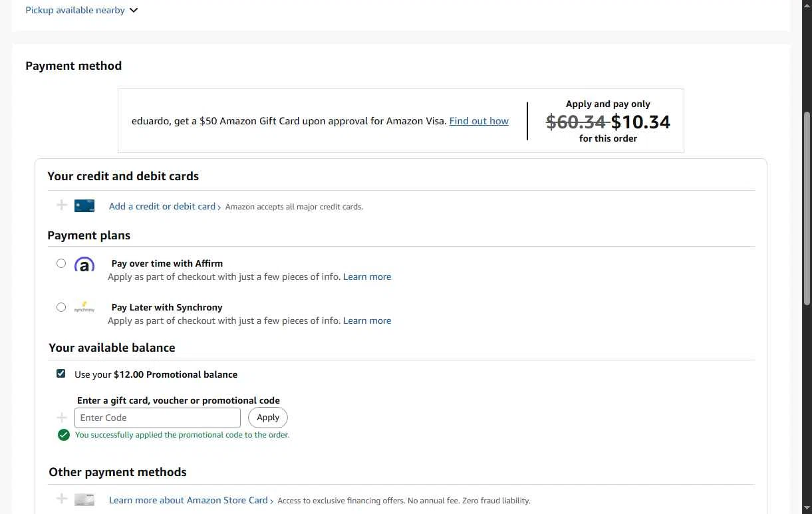The image size is (812, 514).
Task: Click the Apply button for the code
Action: click(268, 418)
